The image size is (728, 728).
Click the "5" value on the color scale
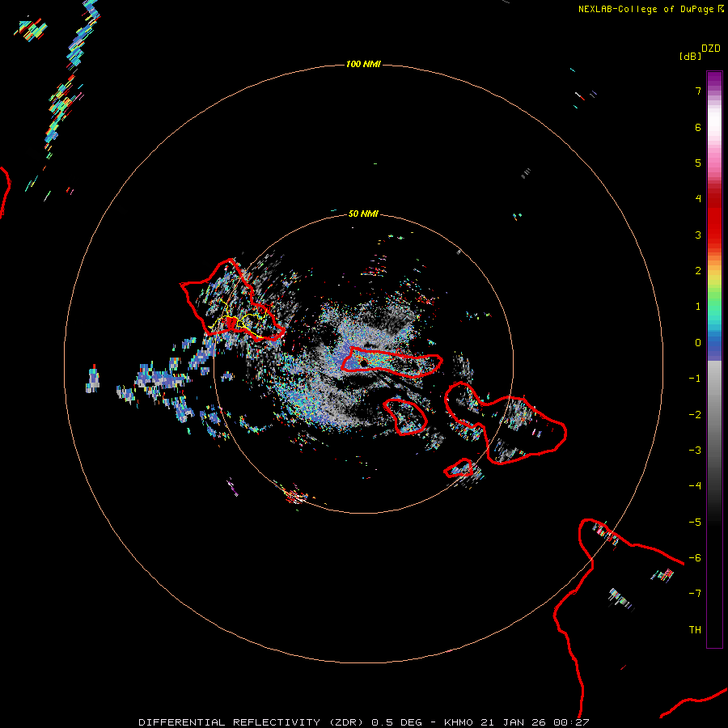tap(698, 163)
